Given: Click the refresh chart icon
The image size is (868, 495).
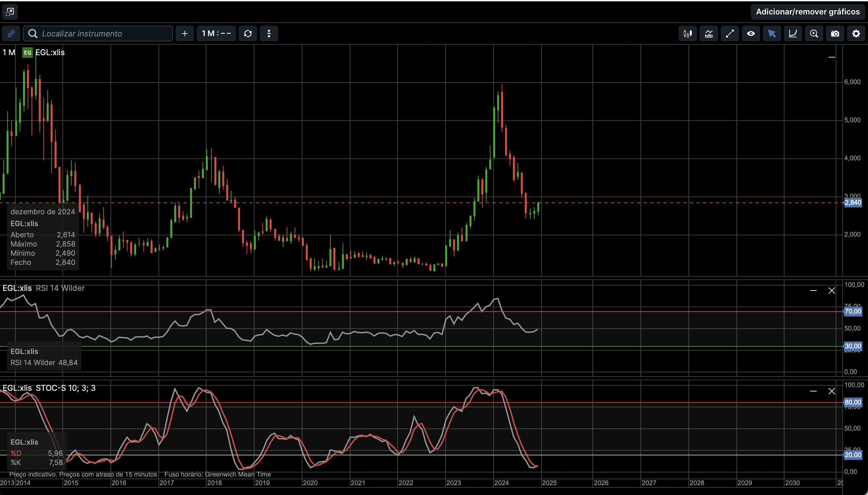Looking at the screenshot, I should (248, 34).
